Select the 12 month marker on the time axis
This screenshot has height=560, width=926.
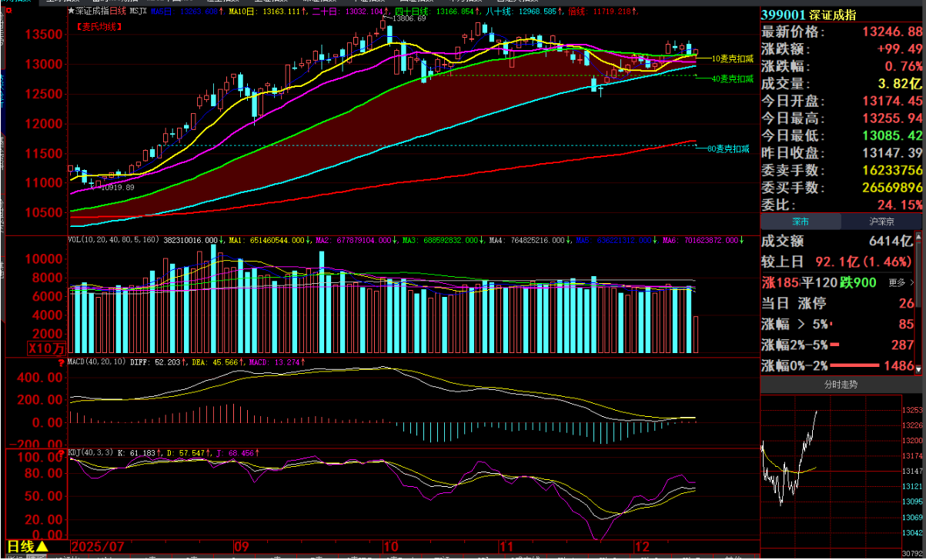[x=641, y=546]
